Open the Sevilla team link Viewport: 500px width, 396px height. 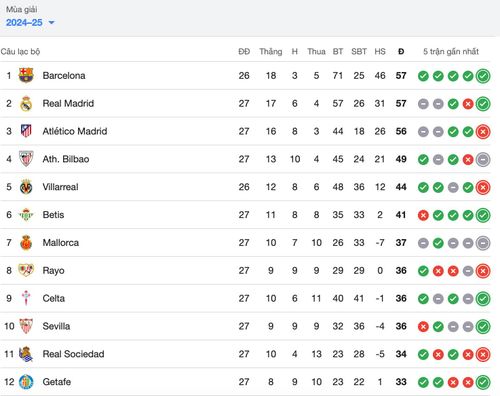pos(56,326)
